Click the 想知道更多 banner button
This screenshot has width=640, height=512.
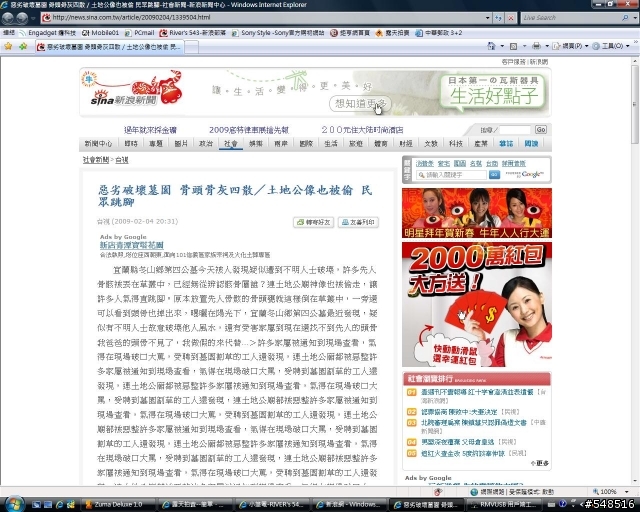(x=360, y=104)
